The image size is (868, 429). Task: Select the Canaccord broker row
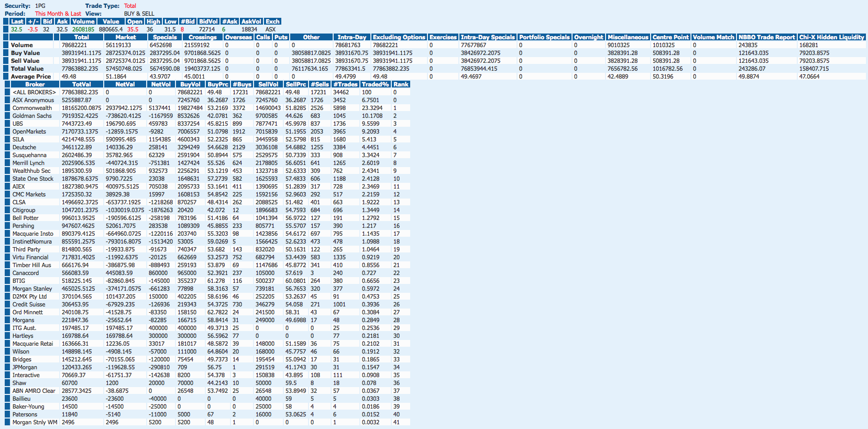click(x=207, y=273)
